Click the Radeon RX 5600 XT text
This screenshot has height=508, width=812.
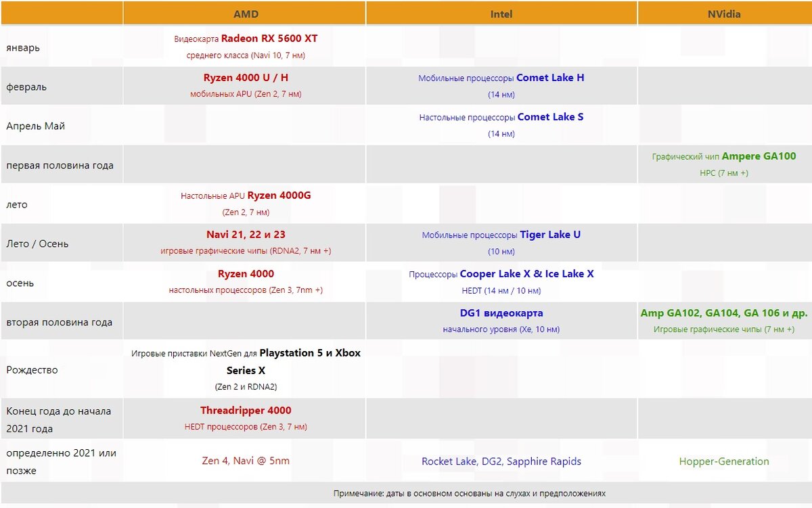pos(269,39)
